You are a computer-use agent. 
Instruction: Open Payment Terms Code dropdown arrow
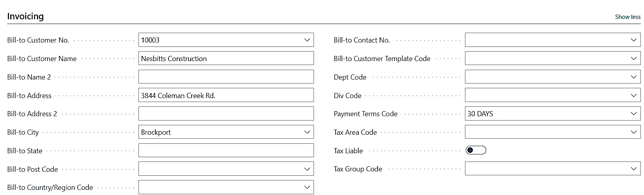point(633,114)
